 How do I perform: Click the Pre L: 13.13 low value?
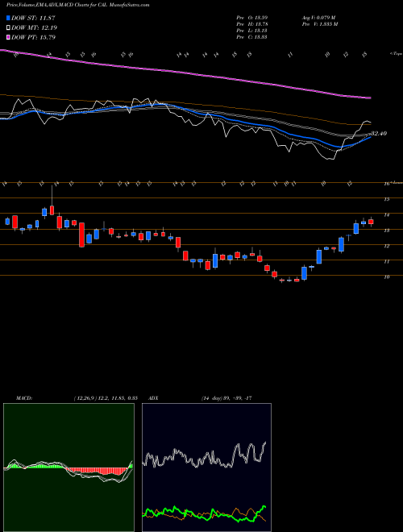point(252,31)
